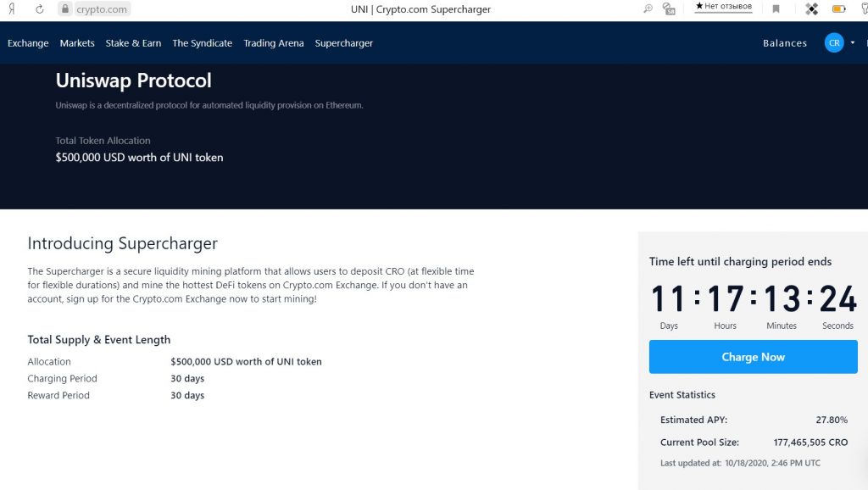The width and height of the screenshot is (868, 490).
Task: Click '$500,000 USD worth of UNI token' in the banner
Action: [140, 157]
